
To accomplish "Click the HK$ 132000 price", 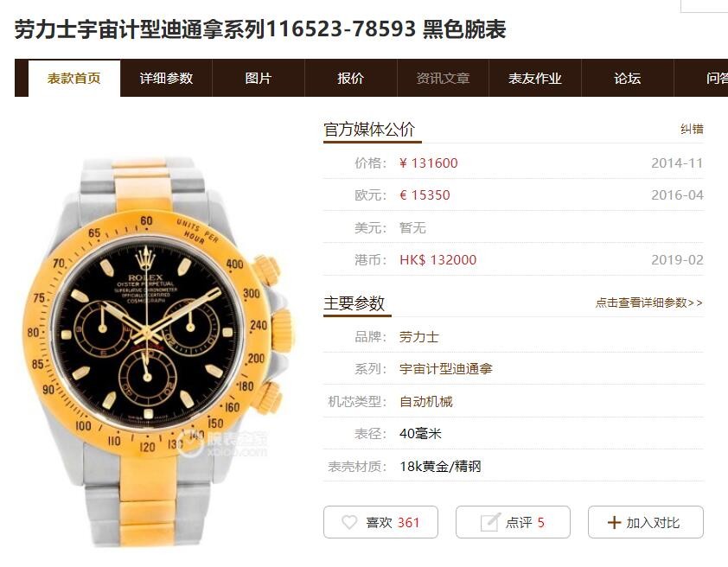I will coord(437,260).
